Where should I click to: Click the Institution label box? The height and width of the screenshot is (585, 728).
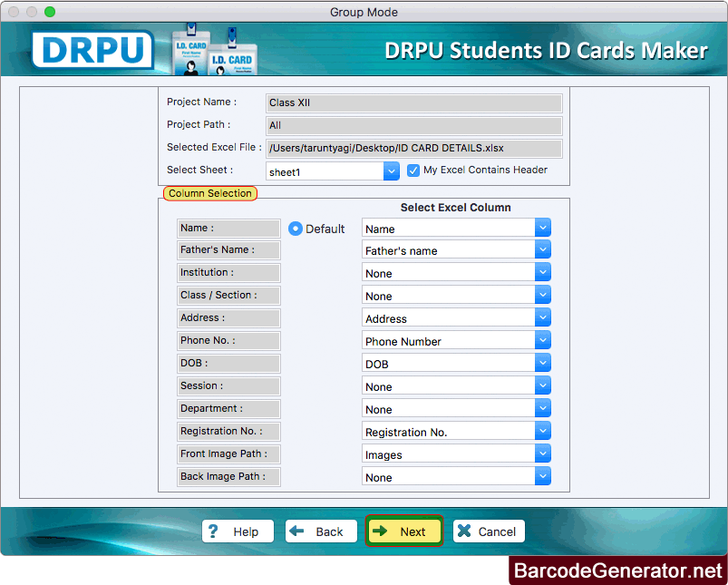click(228, 273)
